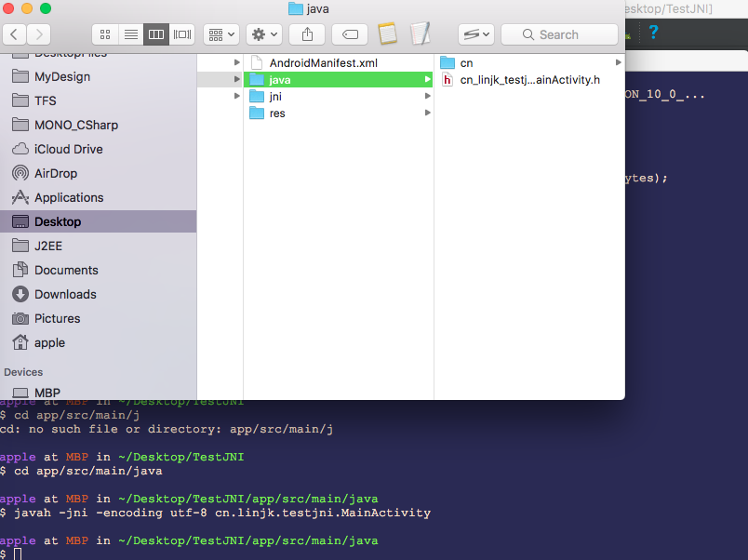The height and width of the screenshot is (560, 748).
Task: Switch Finder to Cover Flow view
Action: click(181, 34)
